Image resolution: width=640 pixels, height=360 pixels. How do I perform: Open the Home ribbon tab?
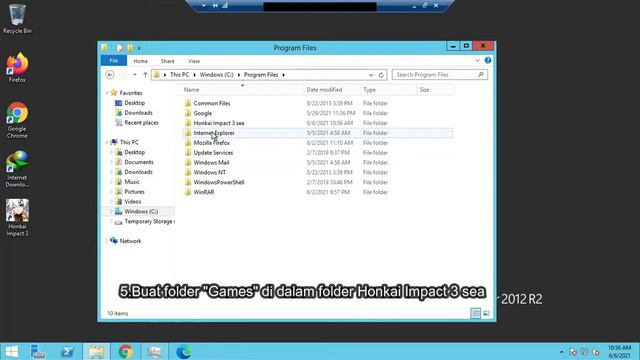click(x=140, y=61)
